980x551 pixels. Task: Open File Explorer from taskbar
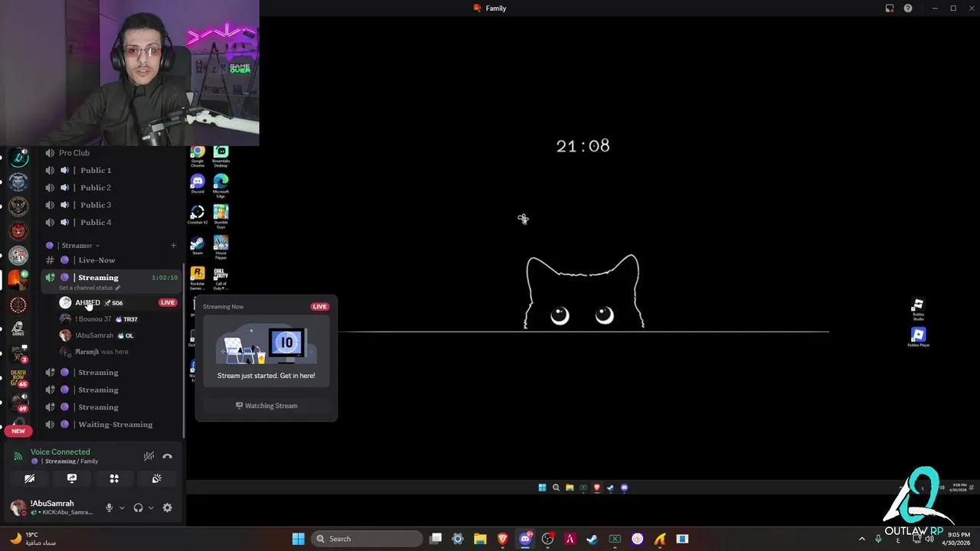click(x=480, y=539)
